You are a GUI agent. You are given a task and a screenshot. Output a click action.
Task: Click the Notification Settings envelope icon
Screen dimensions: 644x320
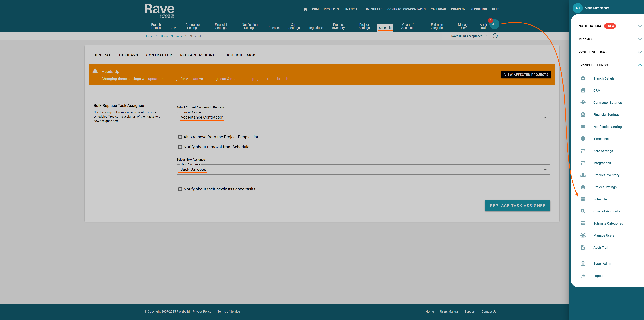coord(583,127)
